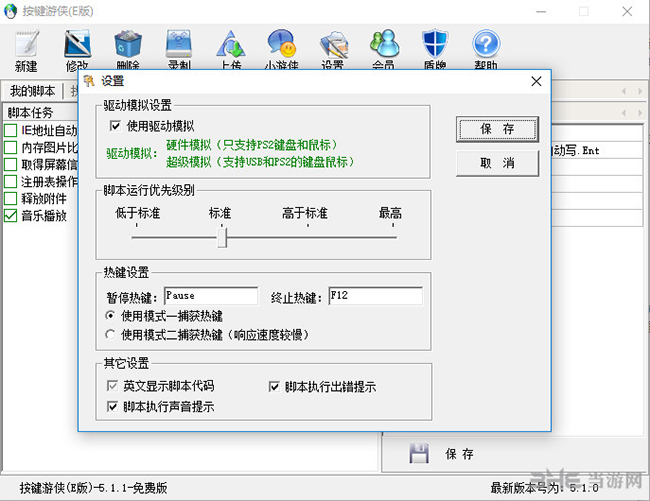Check the 取得屏幕信 script checkbox

(x=10, y=164)
